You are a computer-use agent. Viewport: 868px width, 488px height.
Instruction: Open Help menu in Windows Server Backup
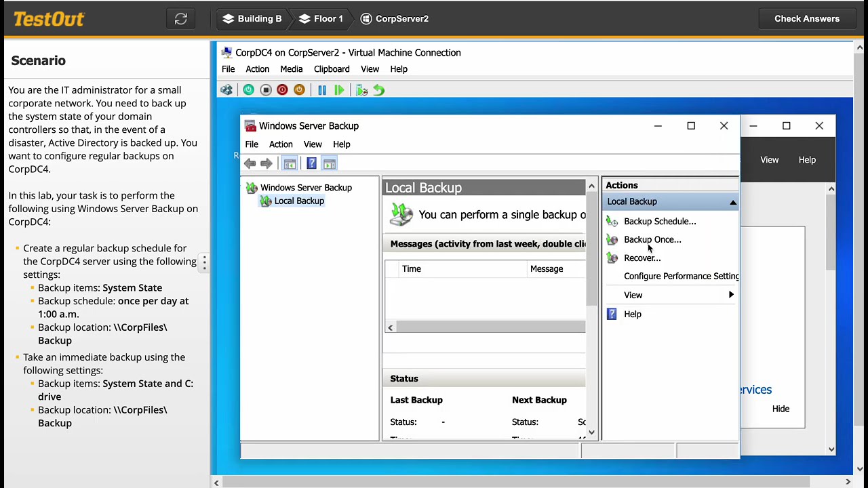point(342,144)
